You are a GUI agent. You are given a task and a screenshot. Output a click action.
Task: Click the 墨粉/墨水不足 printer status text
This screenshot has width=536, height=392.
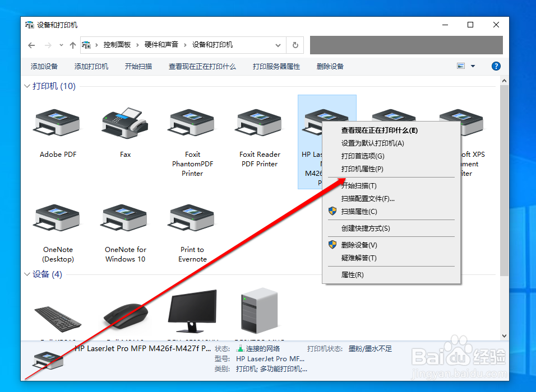[x=370, y=349]
